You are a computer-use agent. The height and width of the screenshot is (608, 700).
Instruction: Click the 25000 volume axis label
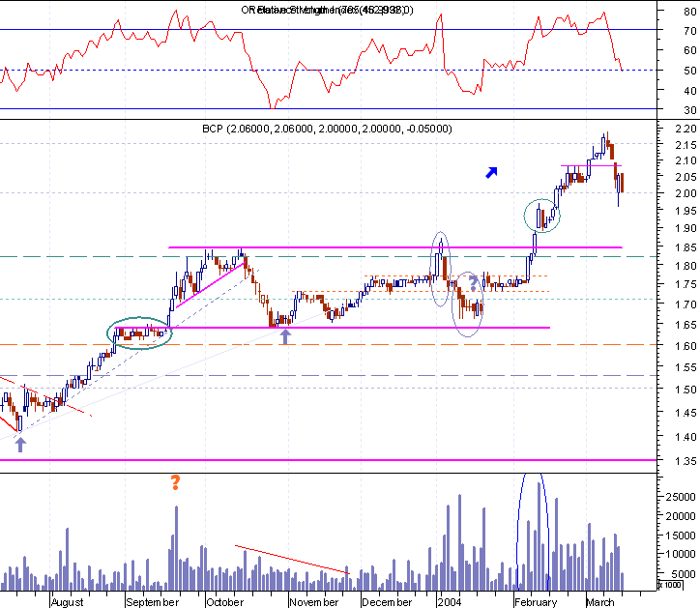coord(681,497)
